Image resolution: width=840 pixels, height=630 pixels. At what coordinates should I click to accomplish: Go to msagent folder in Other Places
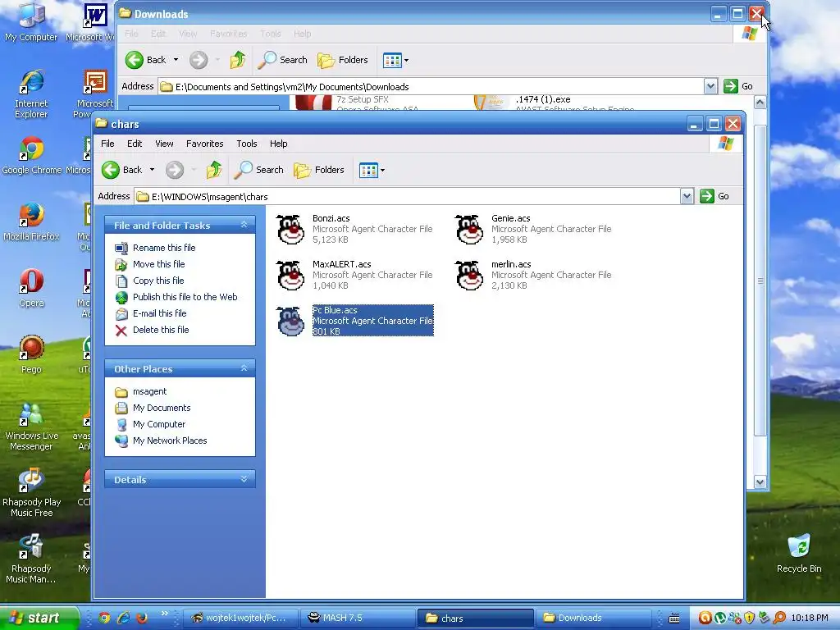click(149, 391)
